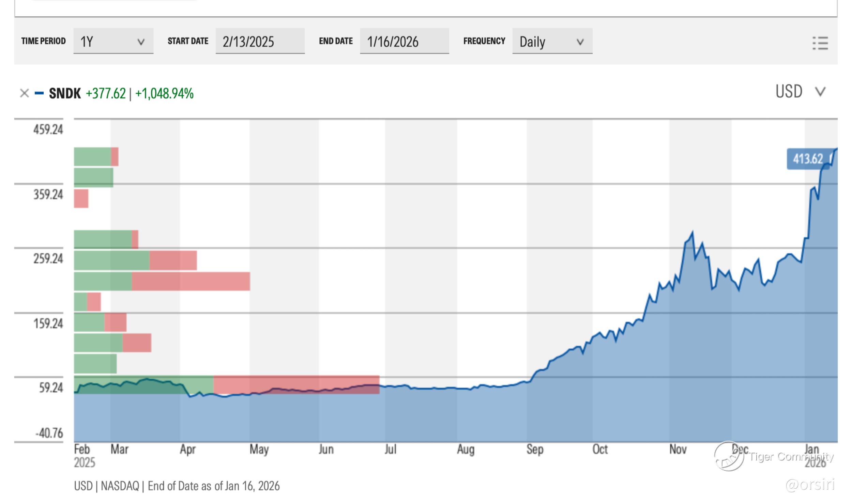This screenshot has height=504, width=852.
Task: Click the +1,048.94% percent change text
Action: coord(164,93)
